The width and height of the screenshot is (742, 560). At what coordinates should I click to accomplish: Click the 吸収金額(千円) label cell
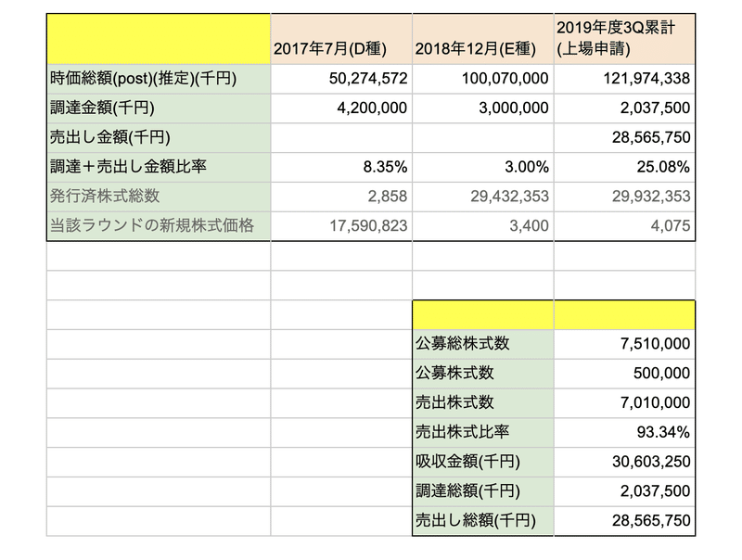click(482, 462)
